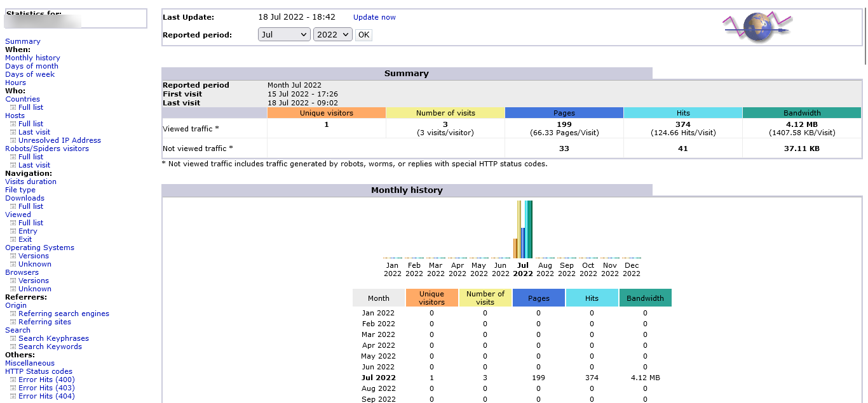Click the icon next to Referring sites

pos(13,322)
